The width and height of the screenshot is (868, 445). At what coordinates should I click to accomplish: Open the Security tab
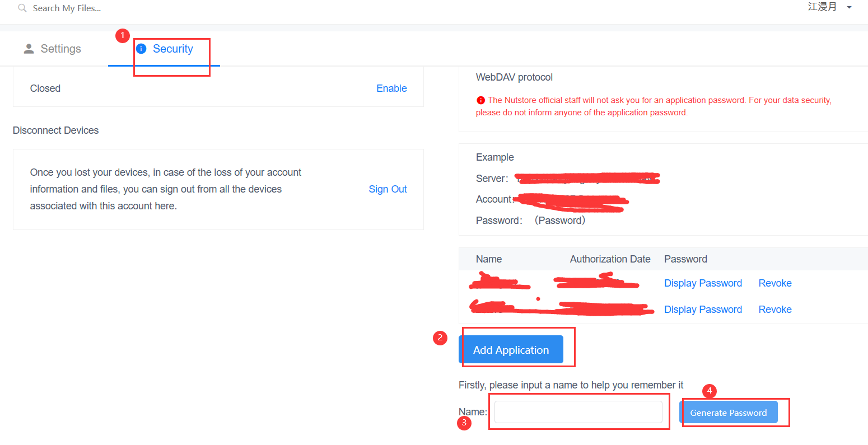pyautogui.click(x=172, y=49)
